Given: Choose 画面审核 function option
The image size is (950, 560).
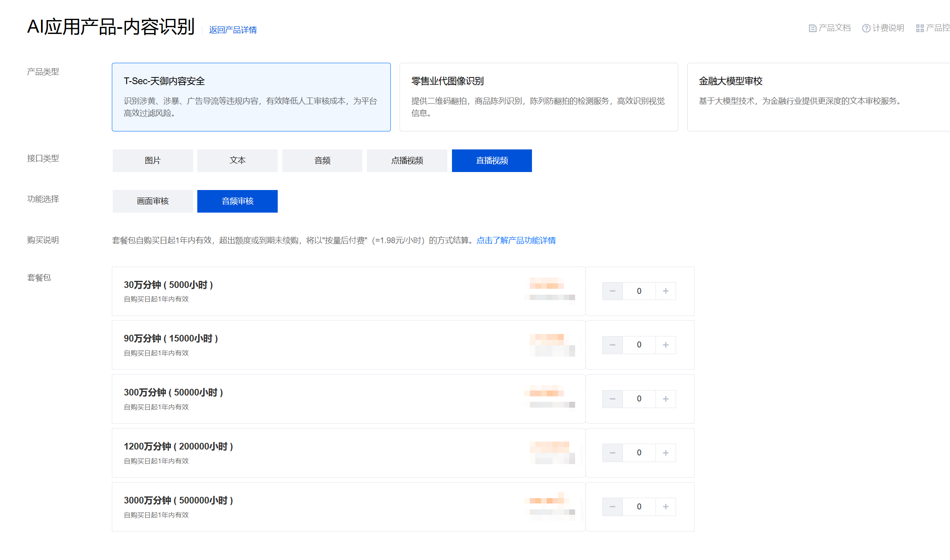Looking at the screenshot, I should 152,201.
